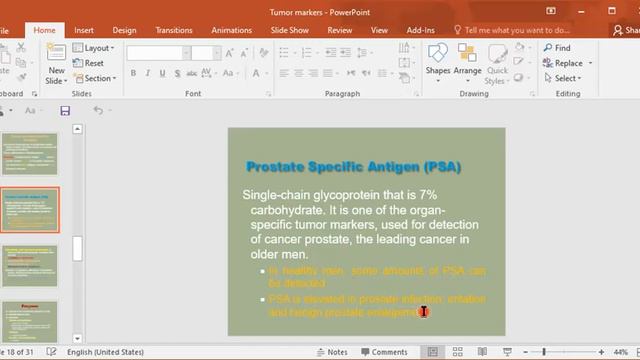Open the Review tab
Image resolution: width=640 pixels, height=360 pixels.
tap(340, 30)
